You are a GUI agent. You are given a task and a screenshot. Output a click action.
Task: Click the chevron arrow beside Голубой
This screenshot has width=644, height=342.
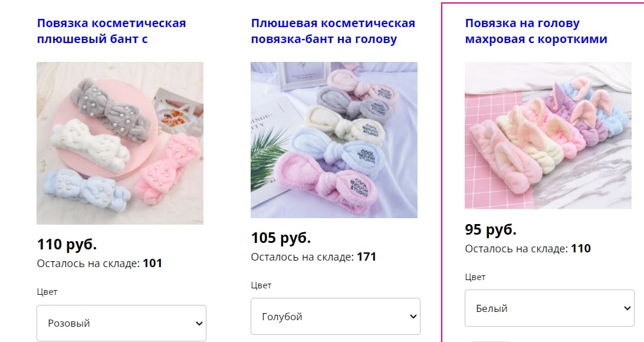coord(413,317)
